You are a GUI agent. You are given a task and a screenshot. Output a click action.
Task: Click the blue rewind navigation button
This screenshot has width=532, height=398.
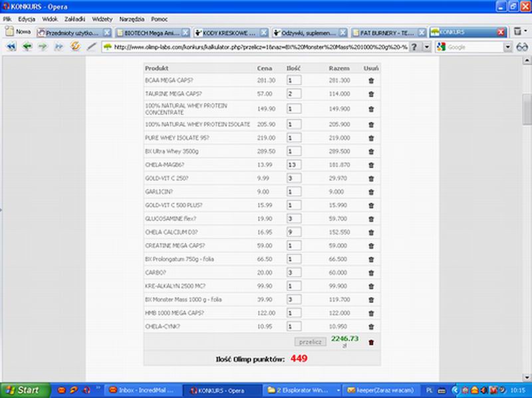11,47
